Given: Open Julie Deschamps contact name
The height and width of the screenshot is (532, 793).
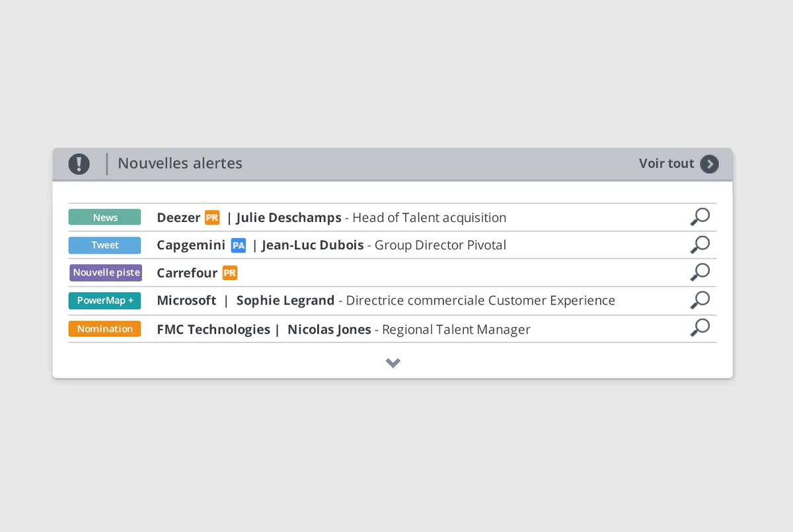Looking at the screenshot, I should pos(289,217).
